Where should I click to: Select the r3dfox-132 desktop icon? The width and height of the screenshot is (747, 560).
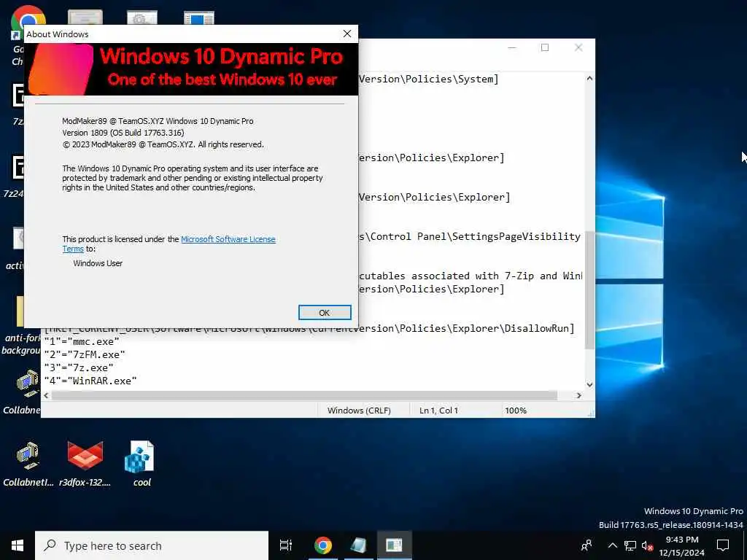tap(85, 464)
